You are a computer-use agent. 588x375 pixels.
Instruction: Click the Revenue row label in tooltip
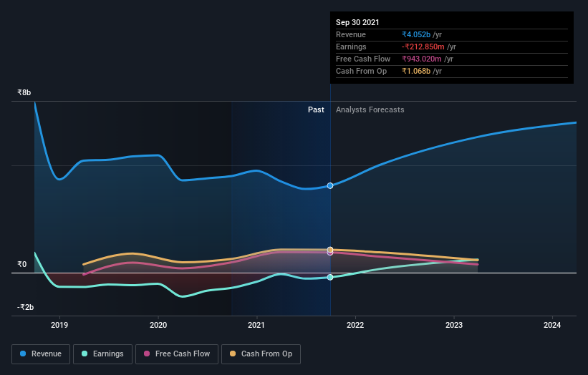[x=351, y=34]
